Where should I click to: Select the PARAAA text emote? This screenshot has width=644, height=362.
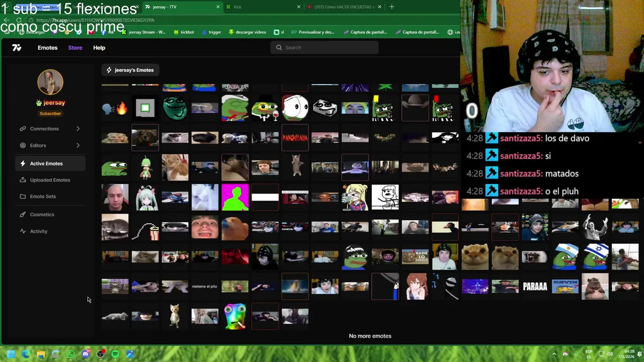coord(535,287)
